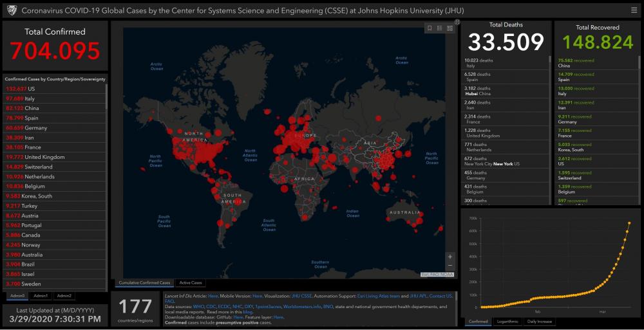
Task: Open the JHU CSSE visualization link
Action: point(301,296)
